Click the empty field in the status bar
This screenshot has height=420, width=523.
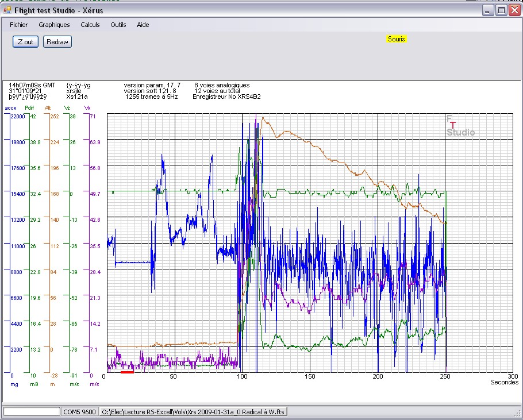click(x=32, y=411)
